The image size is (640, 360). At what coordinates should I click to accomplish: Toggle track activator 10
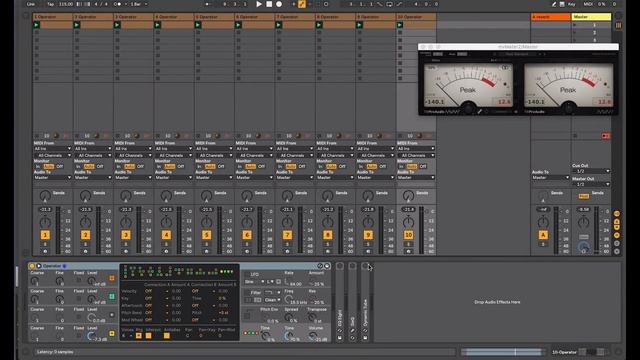(408, 235)
